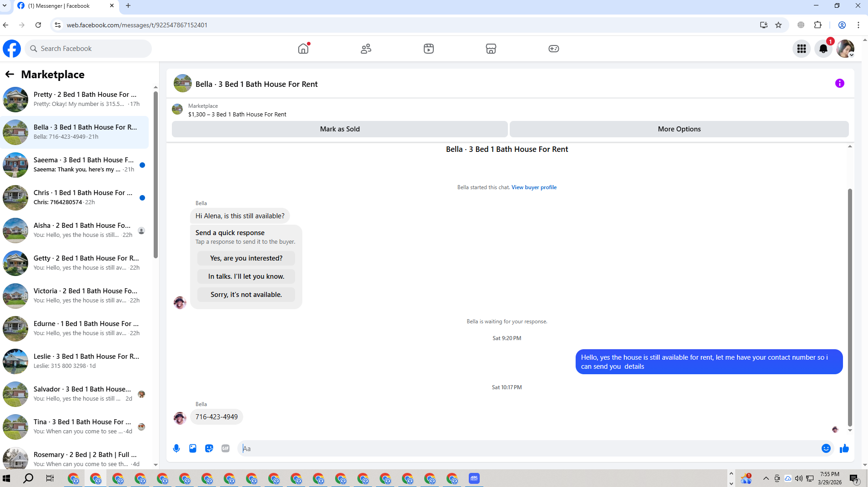Open Rosemary's 2 Bed 2 Bath conversation

click(75, 457)
